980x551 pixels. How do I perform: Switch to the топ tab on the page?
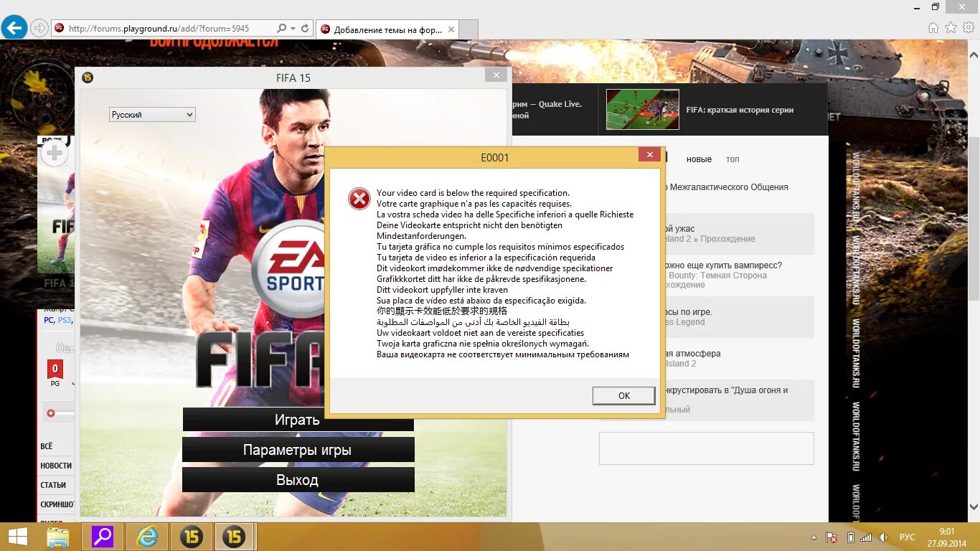point(732,159)
